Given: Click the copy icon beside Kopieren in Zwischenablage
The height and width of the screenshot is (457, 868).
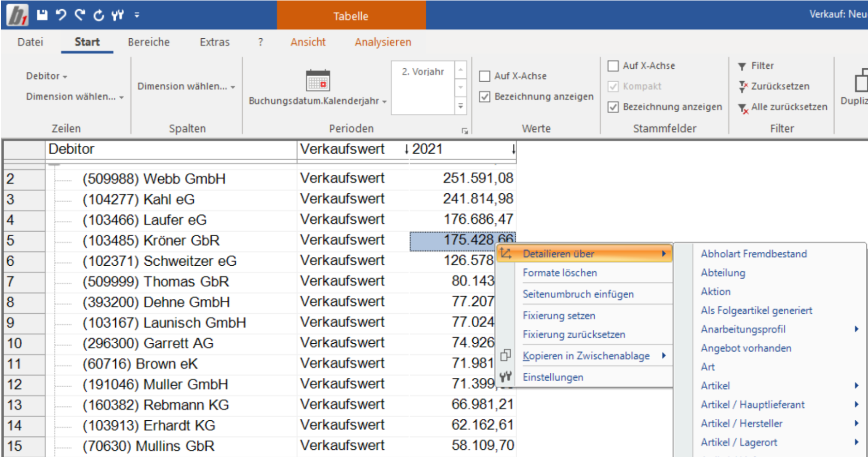Looking at the screenshot, I should (506, 355).
